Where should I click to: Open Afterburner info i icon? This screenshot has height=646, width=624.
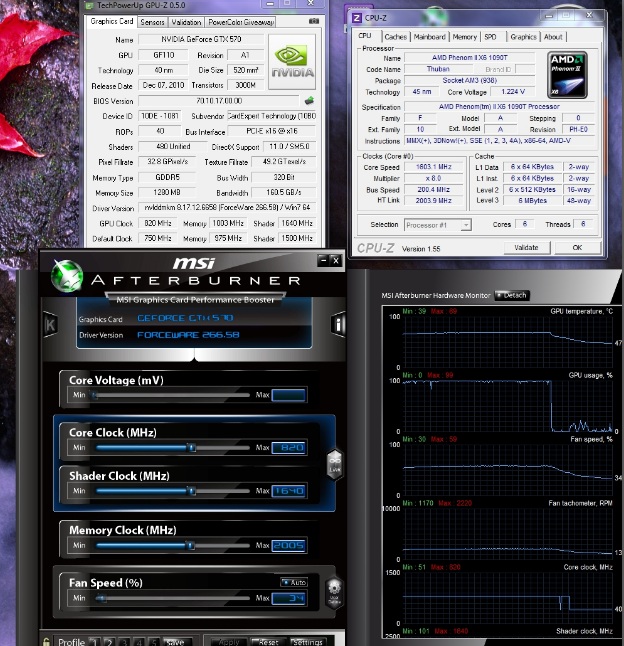tap(338, 325)
